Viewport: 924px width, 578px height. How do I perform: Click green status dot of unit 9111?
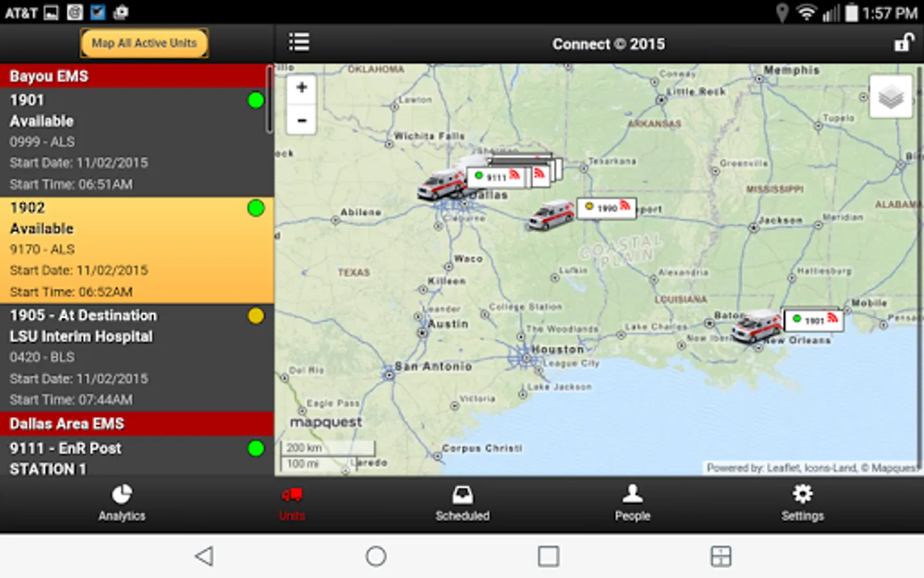click(x=256, y=448)
